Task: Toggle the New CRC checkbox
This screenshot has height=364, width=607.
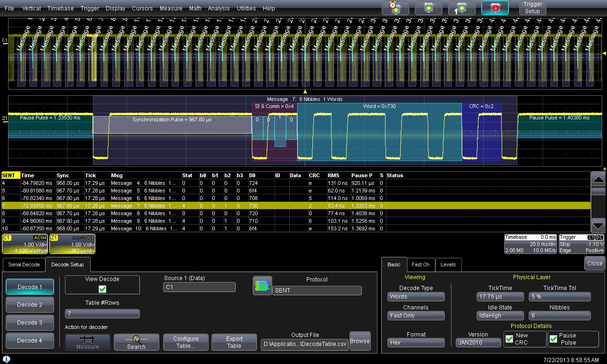Action: click(x=509, y=339)
